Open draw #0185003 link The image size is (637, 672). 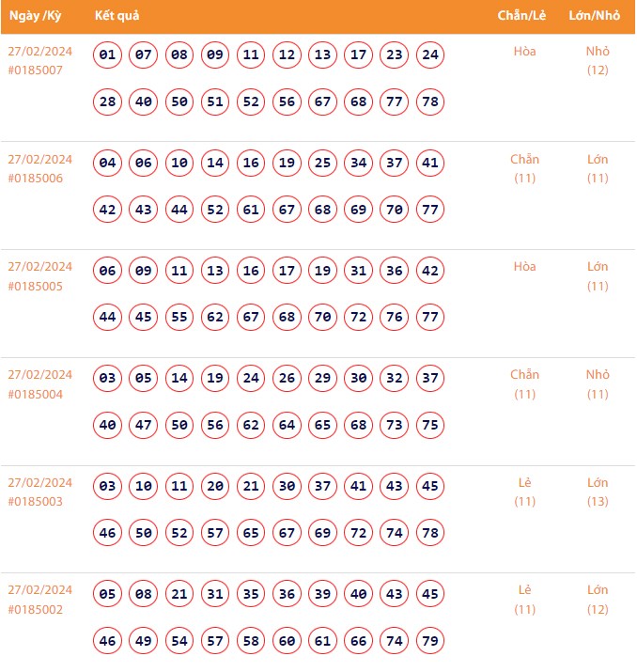click(x=36, y=501)
